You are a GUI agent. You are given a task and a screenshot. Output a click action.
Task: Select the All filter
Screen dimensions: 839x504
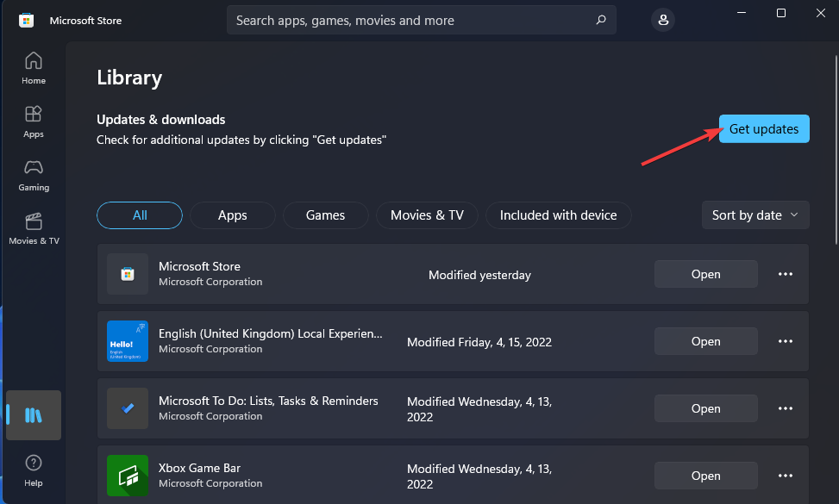tap(139, 215)
